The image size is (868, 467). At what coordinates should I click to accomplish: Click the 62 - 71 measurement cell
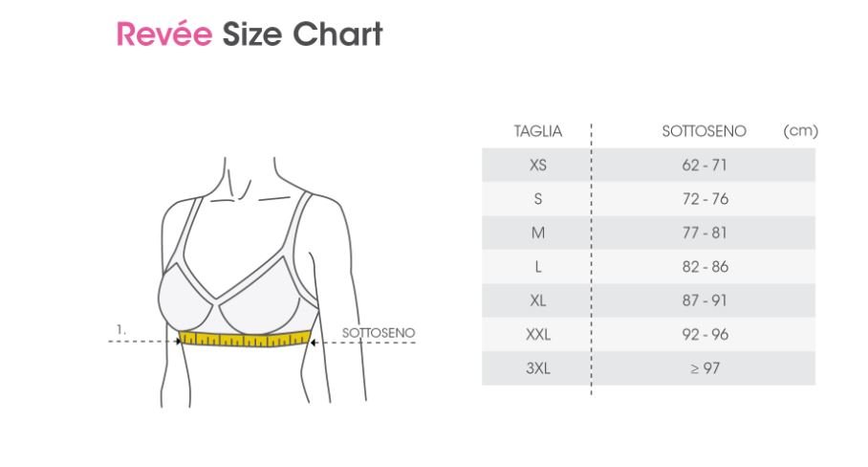tap(705, 166)
